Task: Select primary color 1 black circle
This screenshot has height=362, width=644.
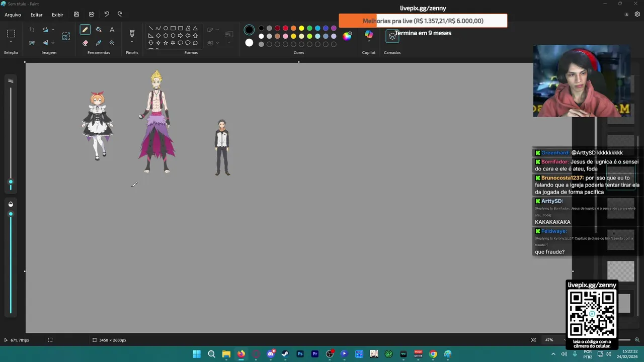Action: [x=249, y=30]
